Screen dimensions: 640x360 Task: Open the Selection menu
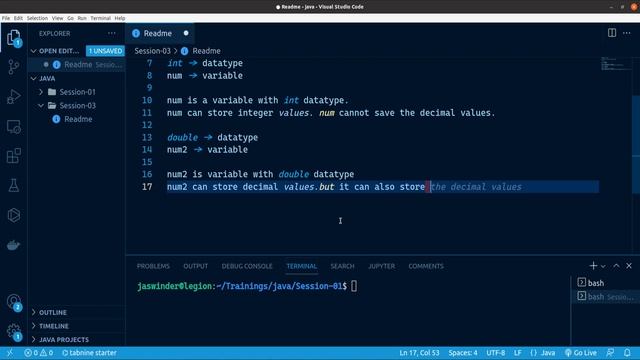pyautogui.click(x=37, y=18)
